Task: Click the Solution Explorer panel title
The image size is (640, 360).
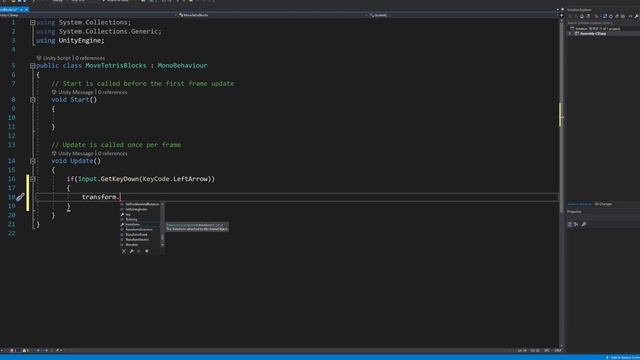Action: (x=579, y=10)
